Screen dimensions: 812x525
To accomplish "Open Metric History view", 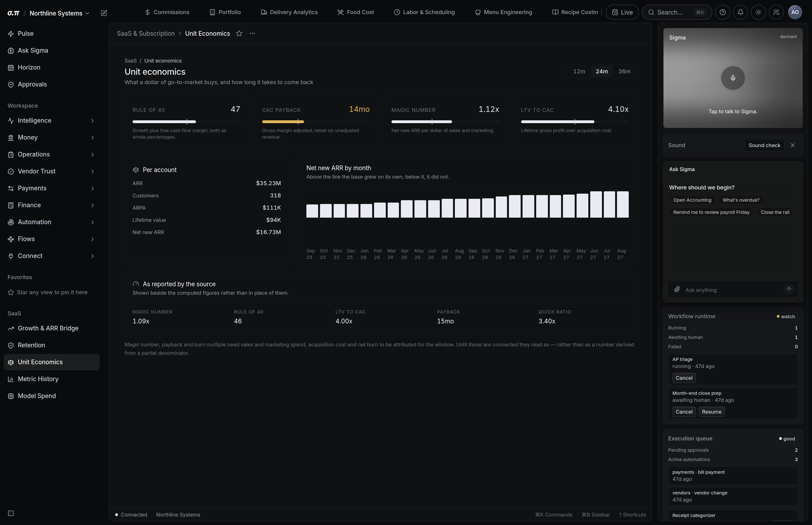I will click(52, 379).
